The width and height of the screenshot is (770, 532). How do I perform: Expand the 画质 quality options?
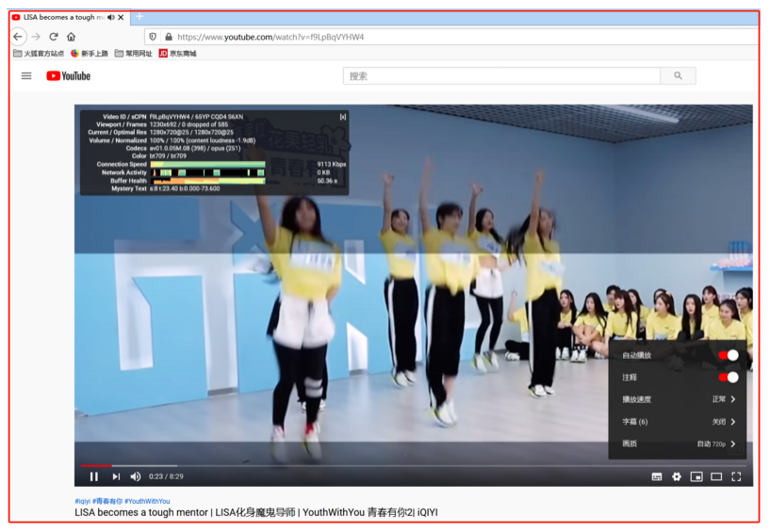pos(679,443)
